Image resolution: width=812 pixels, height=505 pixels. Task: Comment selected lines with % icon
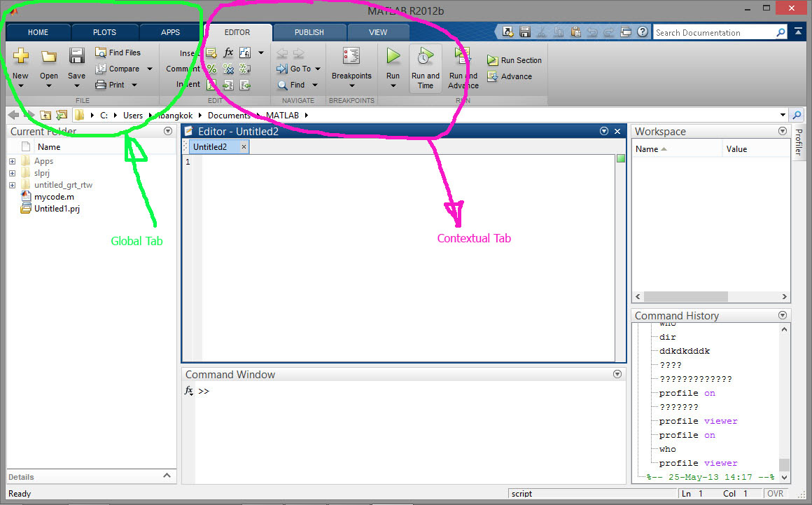211,69
